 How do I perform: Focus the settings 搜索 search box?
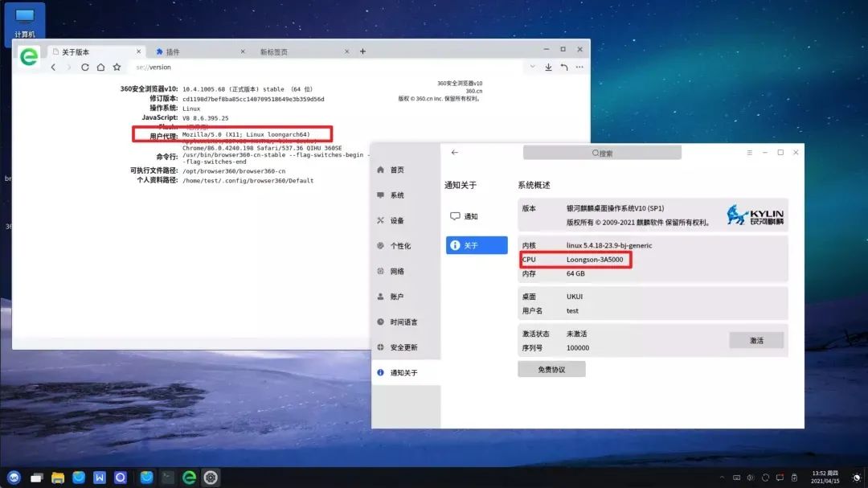(602, 153)
